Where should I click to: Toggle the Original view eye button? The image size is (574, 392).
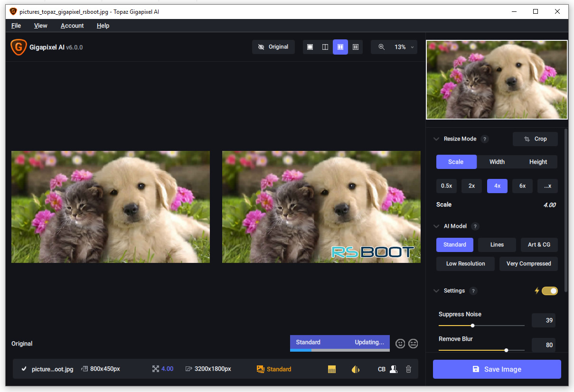point(273,47)
